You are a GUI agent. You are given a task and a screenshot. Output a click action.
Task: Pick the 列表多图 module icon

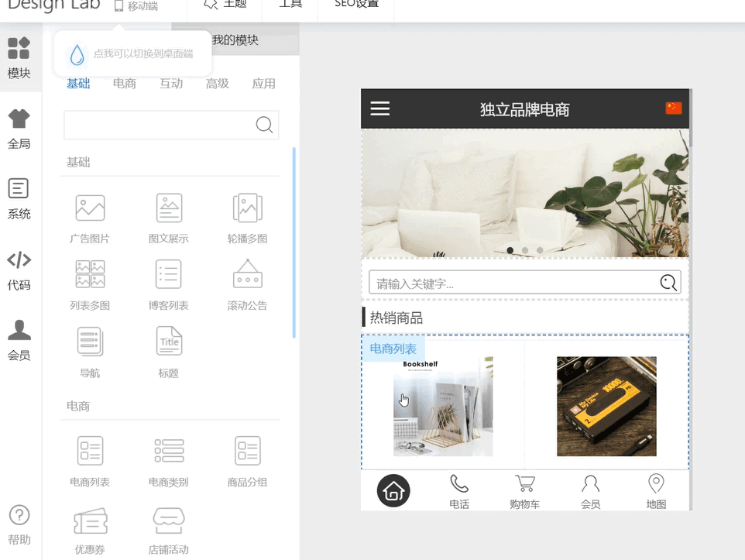[x=90, y=275]
